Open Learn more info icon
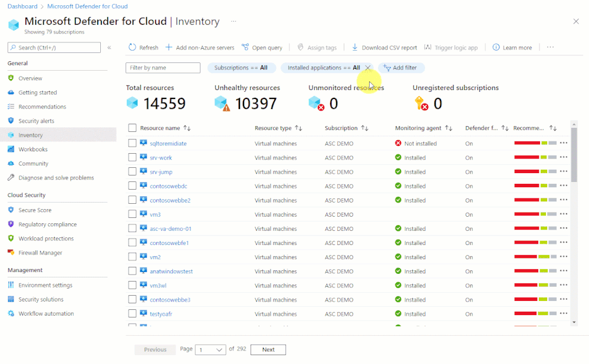 coord(496,47)
